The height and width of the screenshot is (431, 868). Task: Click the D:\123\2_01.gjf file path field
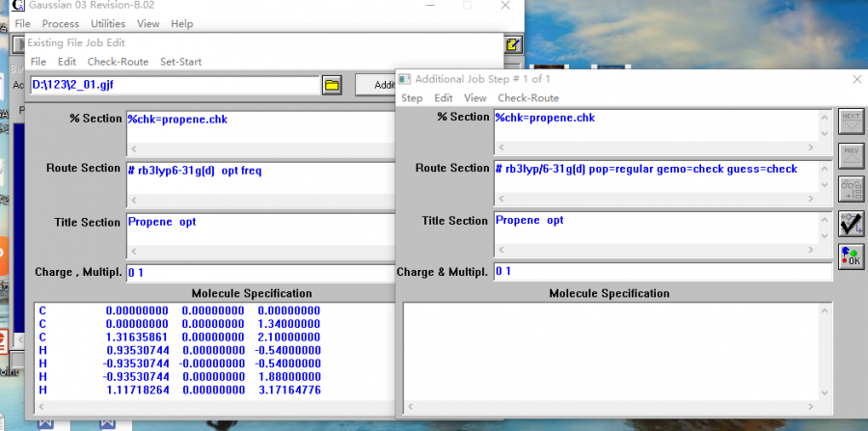175,85
